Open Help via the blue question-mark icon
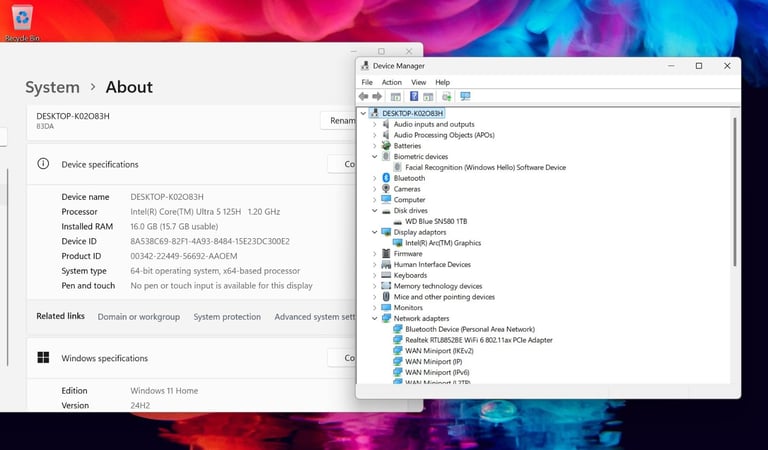 tap(414, 96)
